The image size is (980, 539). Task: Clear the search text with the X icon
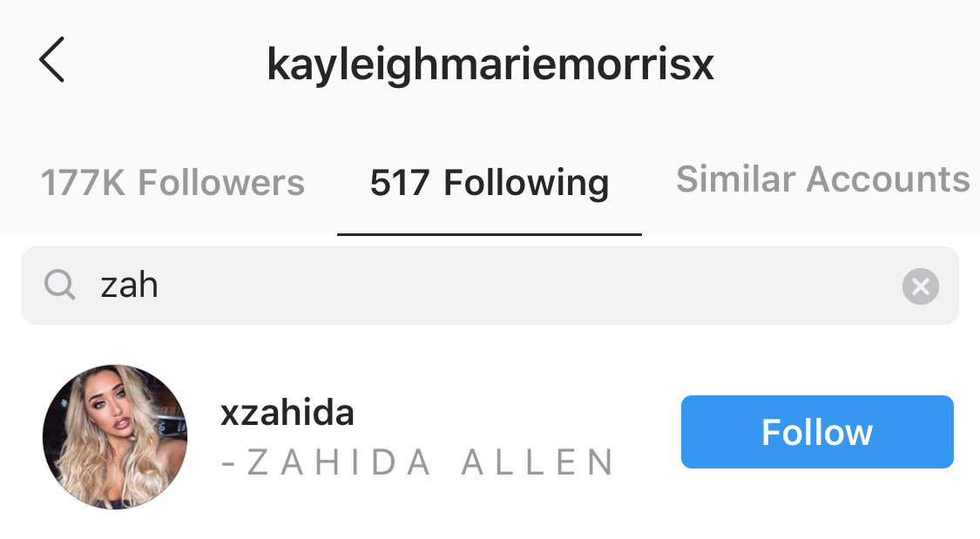pos(920,286)
